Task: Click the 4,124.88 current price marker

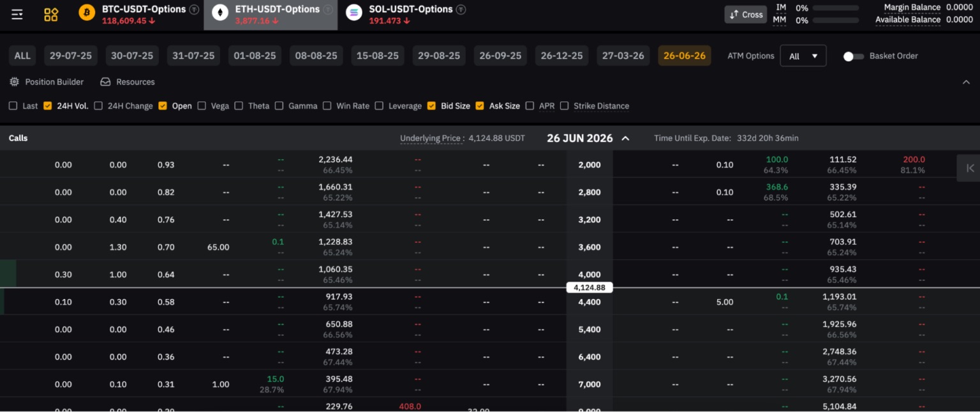Action: pos(589,287)
